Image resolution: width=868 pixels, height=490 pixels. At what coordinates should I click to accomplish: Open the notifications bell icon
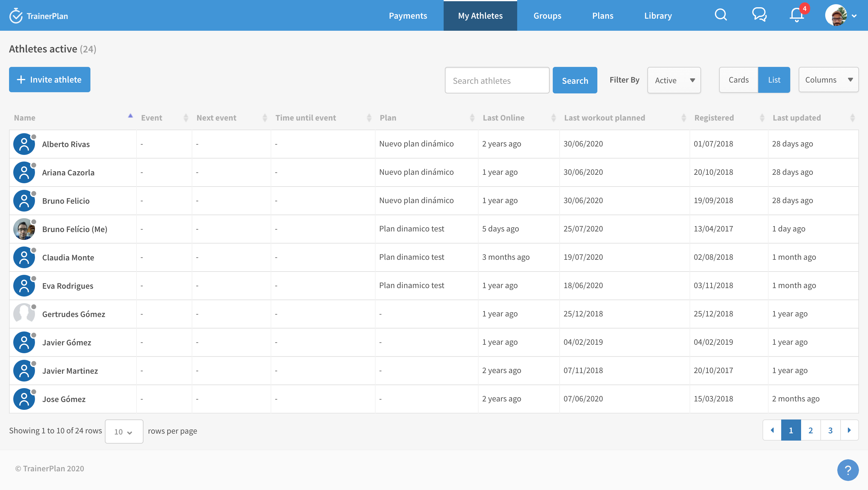click(x=797, y=15)
